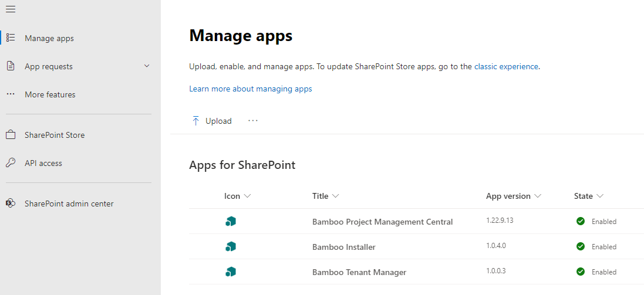Viewport: 644px width, 295px height.
Task: Click the SharePoint Store bag icon
Action: click(x=11, y=134)
